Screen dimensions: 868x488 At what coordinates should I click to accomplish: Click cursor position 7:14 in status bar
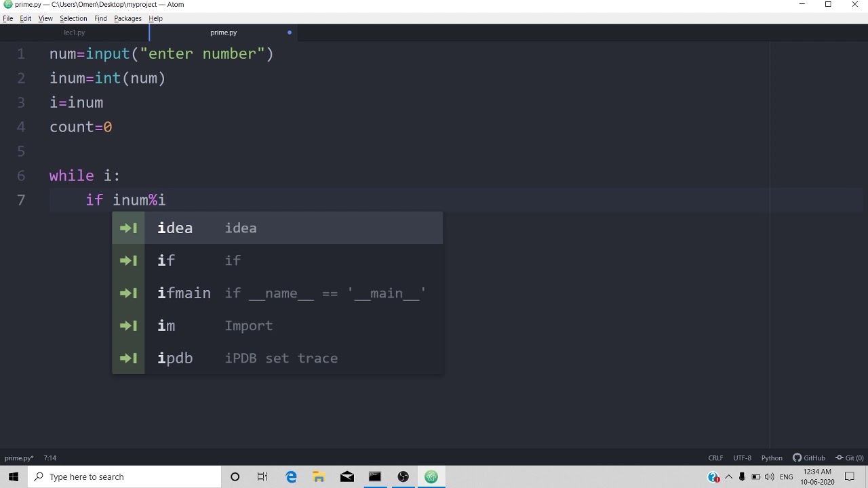[50, 458]
